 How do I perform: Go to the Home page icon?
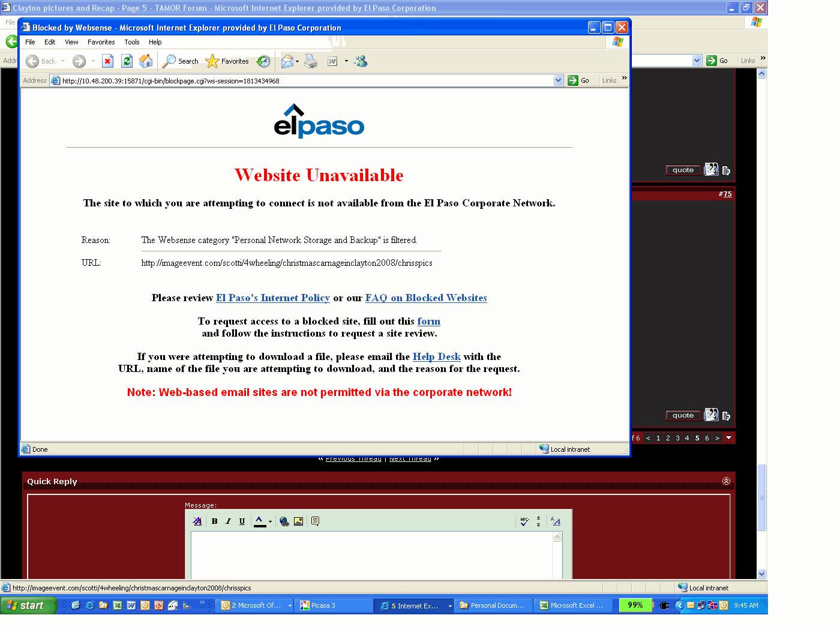tap(146, 61)
